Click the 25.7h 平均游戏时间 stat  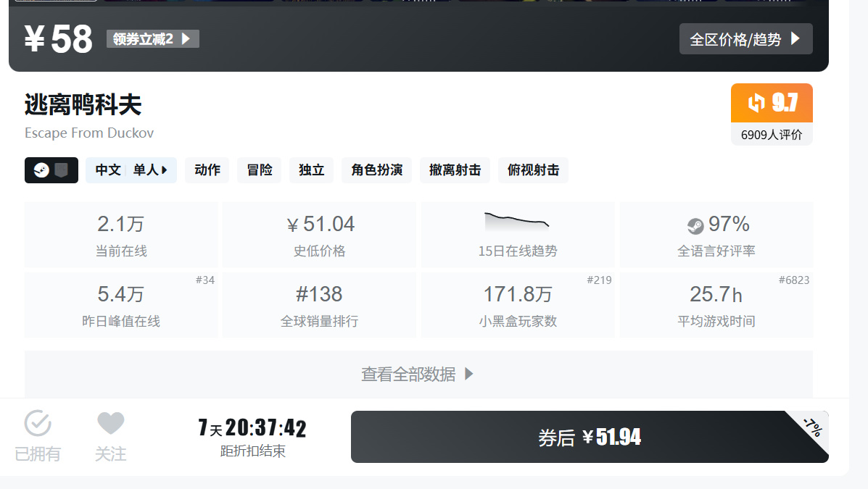pyautogui.click(x=716, y=305)
